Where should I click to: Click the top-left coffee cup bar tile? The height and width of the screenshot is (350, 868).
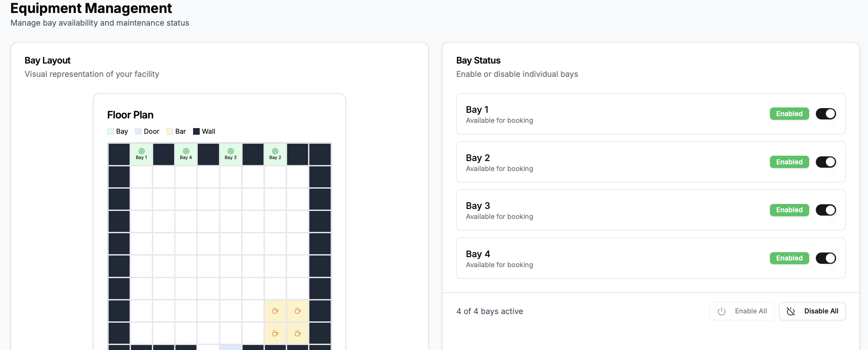pos(275,311)
